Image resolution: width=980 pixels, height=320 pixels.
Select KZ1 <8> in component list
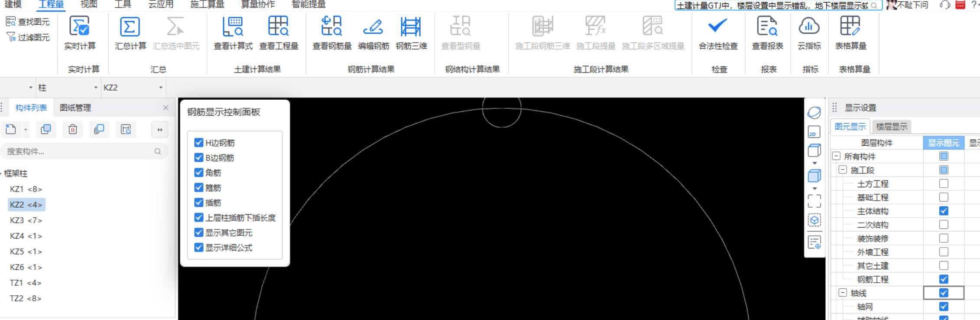click(x=26, y=189)
